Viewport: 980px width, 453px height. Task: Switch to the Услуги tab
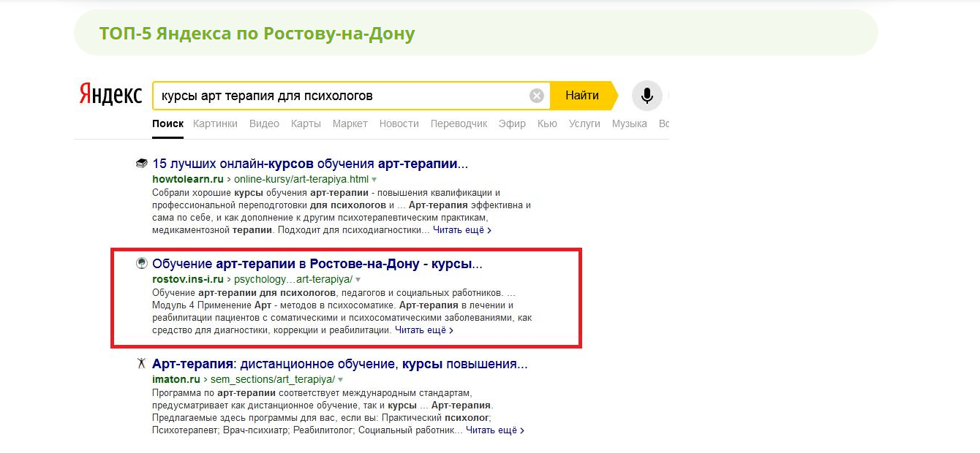(x=584, y=123)
